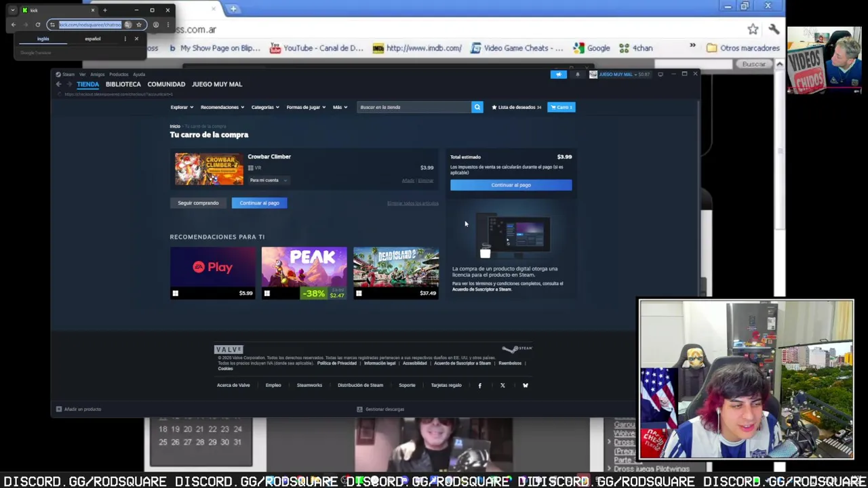Image resolution: width=868 pixels, height=488 pixels.
Task: Open the Amigos menu
Action: pyautogui.click(x=97, y=75)
